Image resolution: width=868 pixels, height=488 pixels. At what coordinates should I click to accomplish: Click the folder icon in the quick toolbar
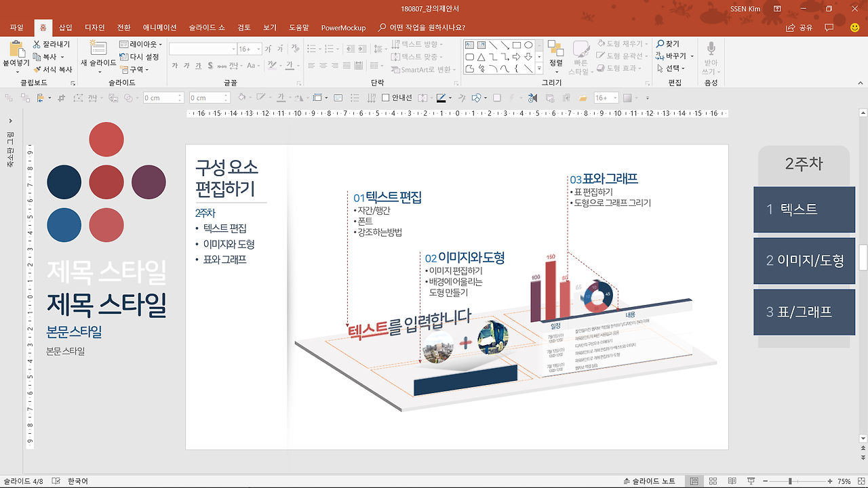point(583,98)
